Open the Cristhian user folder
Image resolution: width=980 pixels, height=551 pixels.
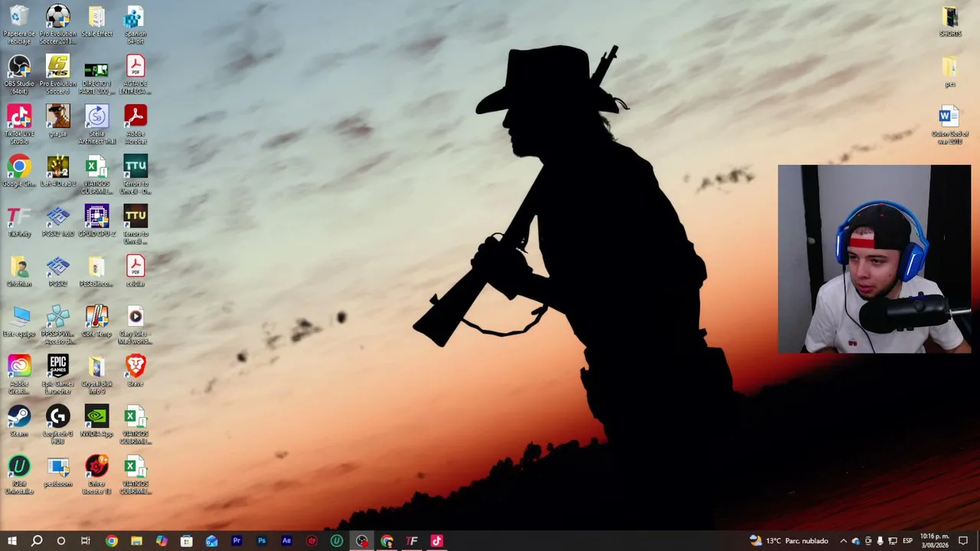[x=19, y=271]
